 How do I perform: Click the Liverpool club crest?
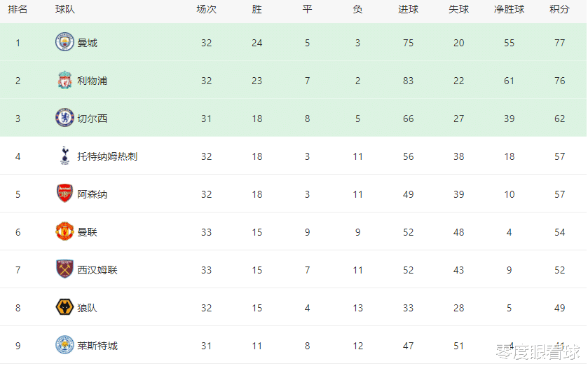pyautogui.click(x=64, y=80)
